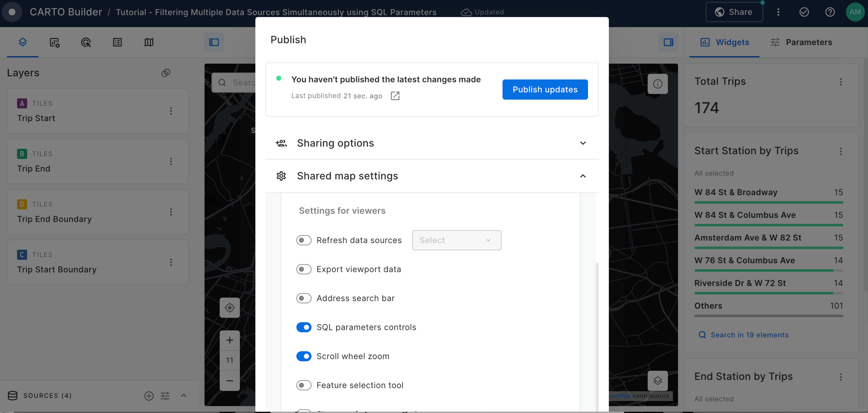
Task: Turn on Export viewport data toggle
Action: (304, 269)
